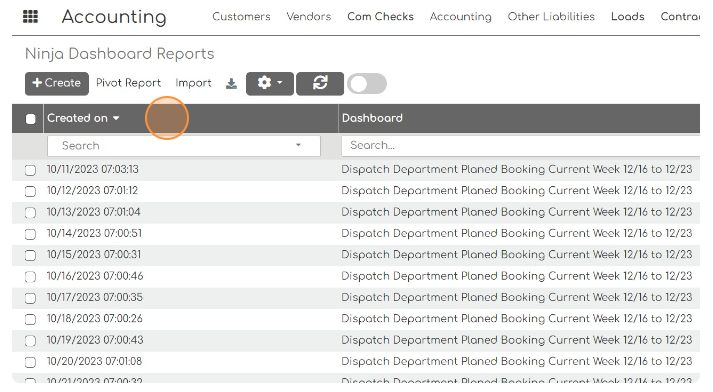Click the Import link
Viewport: 713px width, 392px height.
[x=193, y=83]
